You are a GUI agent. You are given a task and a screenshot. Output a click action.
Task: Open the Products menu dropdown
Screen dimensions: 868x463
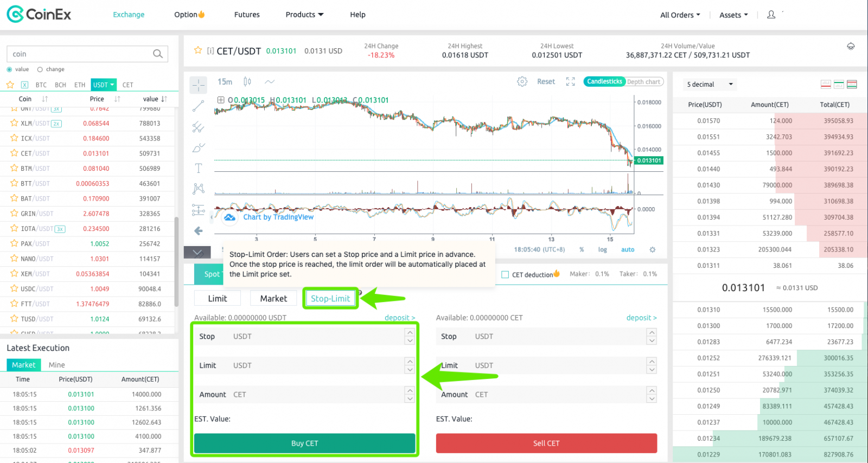304,15
